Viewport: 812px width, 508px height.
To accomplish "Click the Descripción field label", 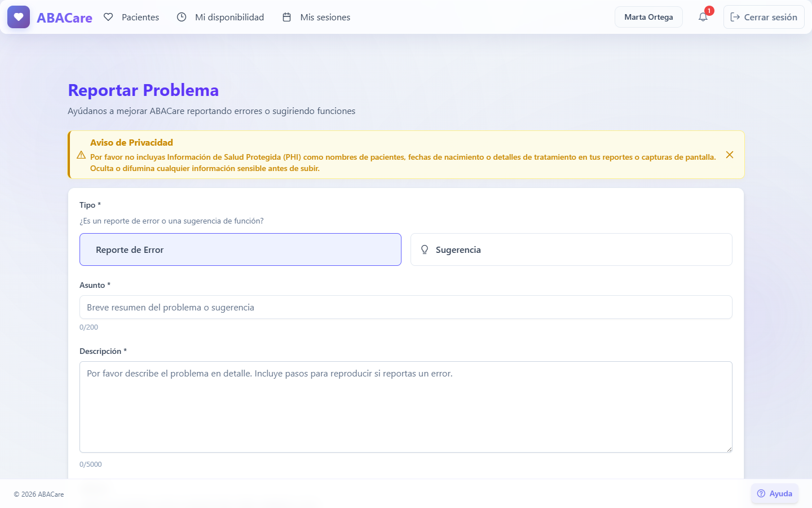I will pyautogui.click(x=103, y=351).
